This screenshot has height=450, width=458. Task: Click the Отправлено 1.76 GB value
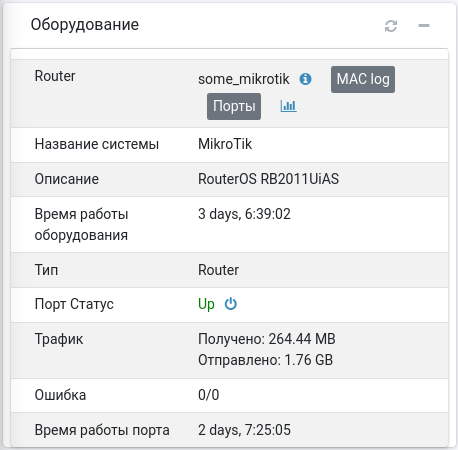click(x=265, y=360)
